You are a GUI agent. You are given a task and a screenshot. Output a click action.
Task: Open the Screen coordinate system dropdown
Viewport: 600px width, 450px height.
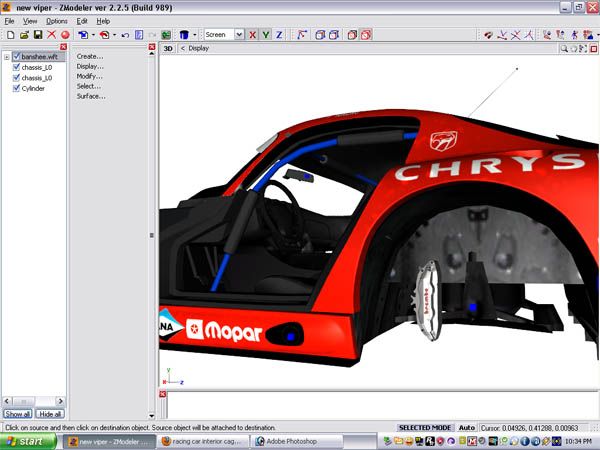(239, 34)
